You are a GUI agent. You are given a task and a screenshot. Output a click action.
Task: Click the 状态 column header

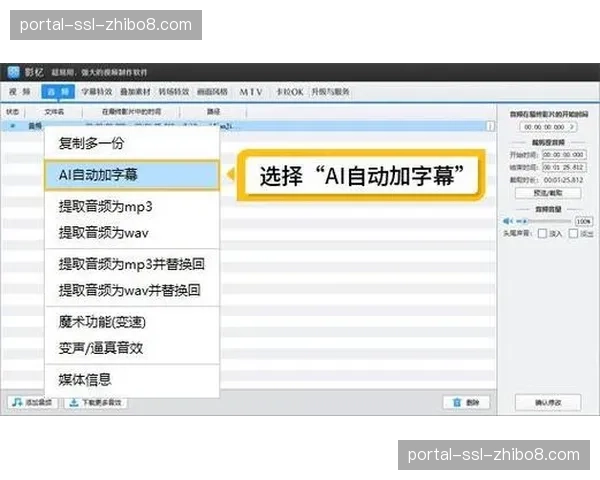tap(12, 112)
